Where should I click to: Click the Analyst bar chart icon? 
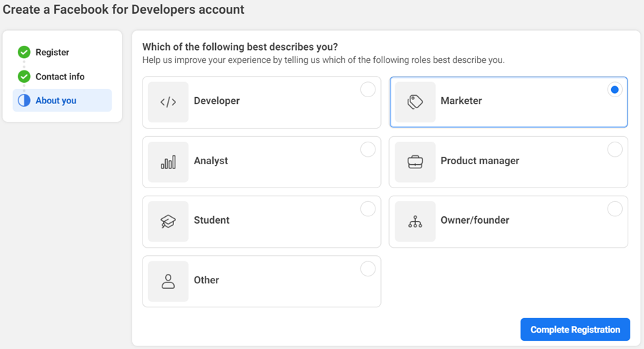168,162
